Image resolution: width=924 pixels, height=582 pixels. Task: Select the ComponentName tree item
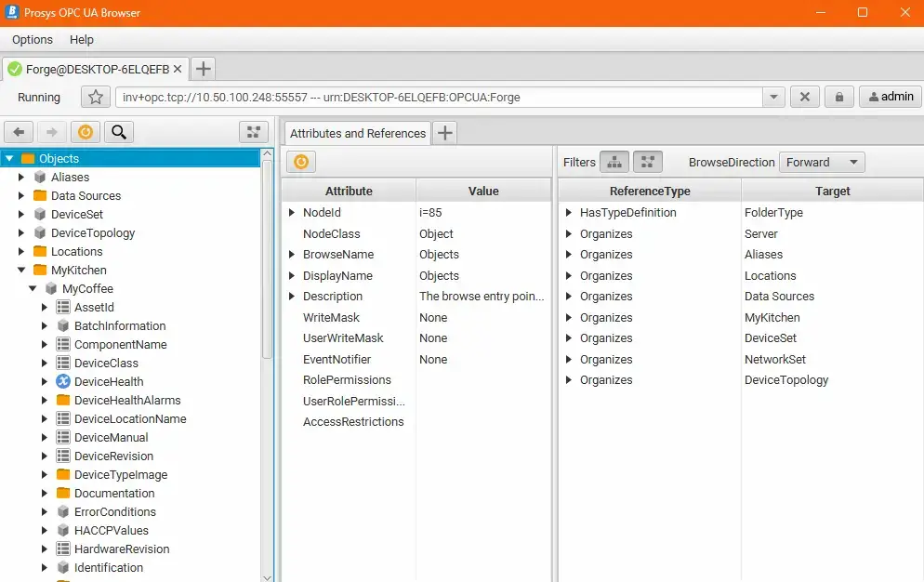pyautogui.click(x=120, y=344)
